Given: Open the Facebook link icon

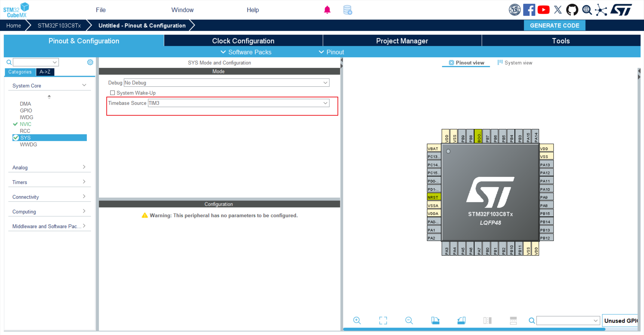Looking at the screenshot, I should (x=529, y=10).
